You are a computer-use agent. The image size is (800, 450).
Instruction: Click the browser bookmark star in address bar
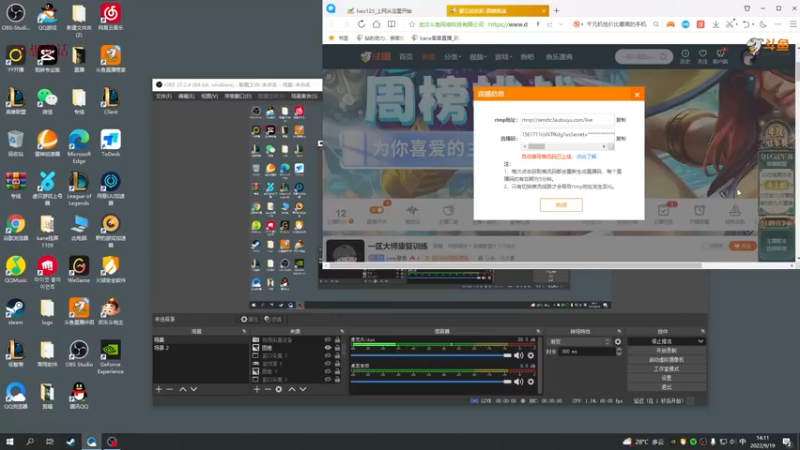412,24
